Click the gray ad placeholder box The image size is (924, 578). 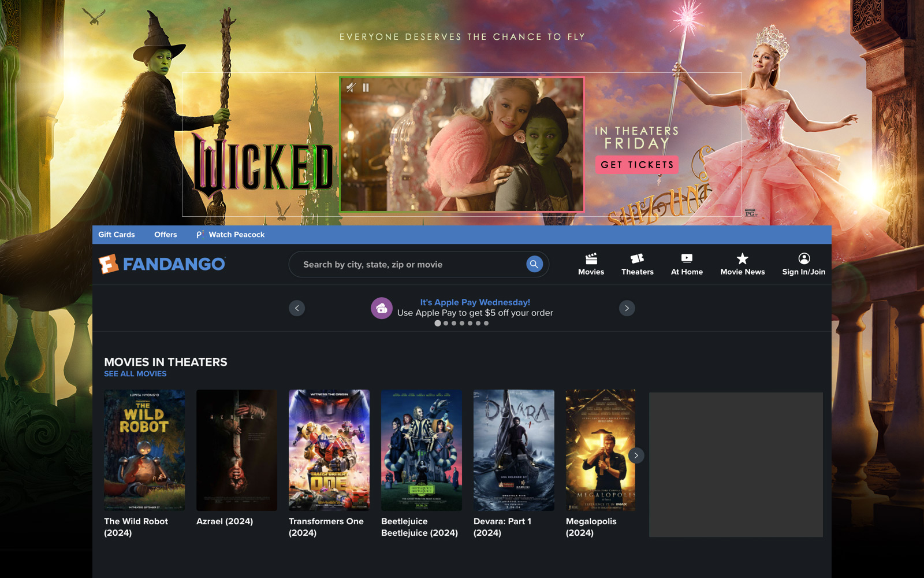tap(736, 465)
